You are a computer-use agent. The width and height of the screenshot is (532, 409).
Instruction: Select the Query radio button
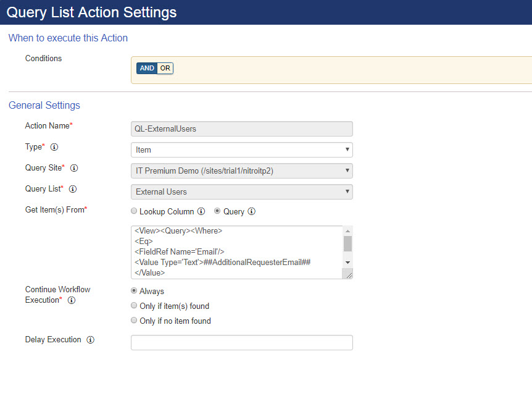tap(217, 211)
